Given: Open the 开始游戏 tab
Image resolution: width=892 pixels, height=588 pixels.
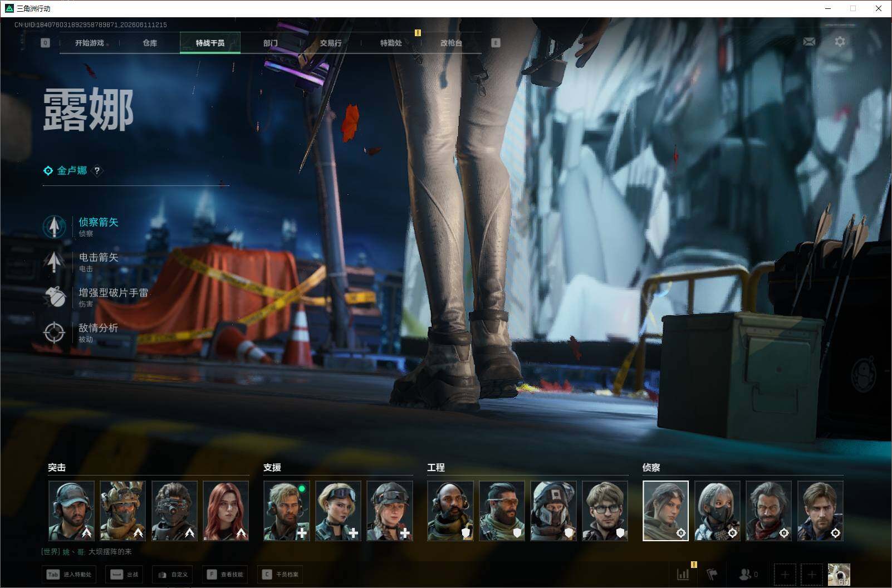Looking at the screenshot, I should [x=90, y=43].
